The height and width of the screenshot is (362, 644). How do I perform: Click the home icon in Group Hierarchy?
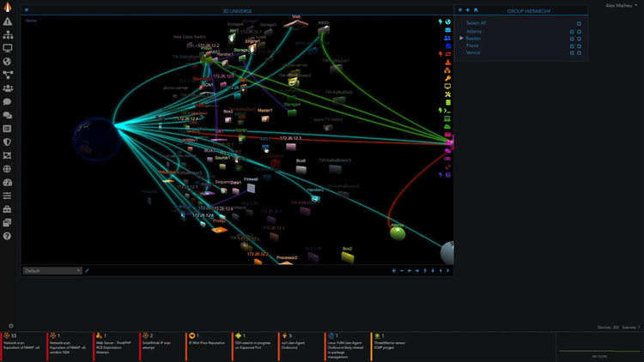pyautogui.click(x=476, y=10)
